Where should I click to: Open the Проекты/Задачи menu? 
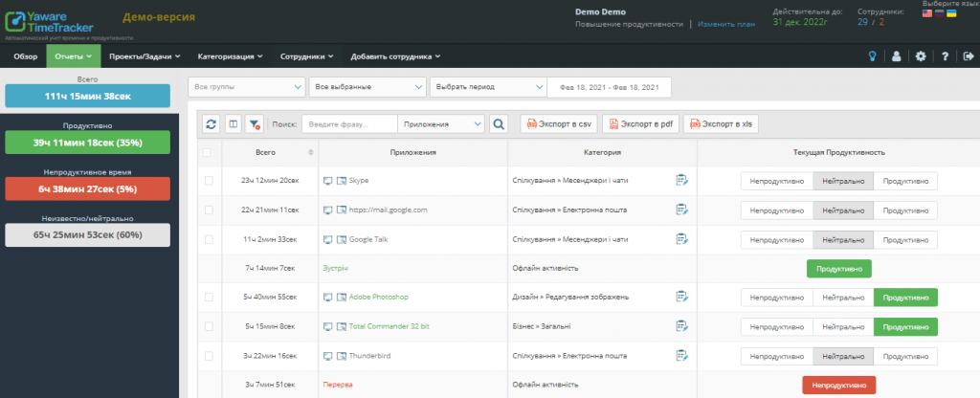pos(144,56)
